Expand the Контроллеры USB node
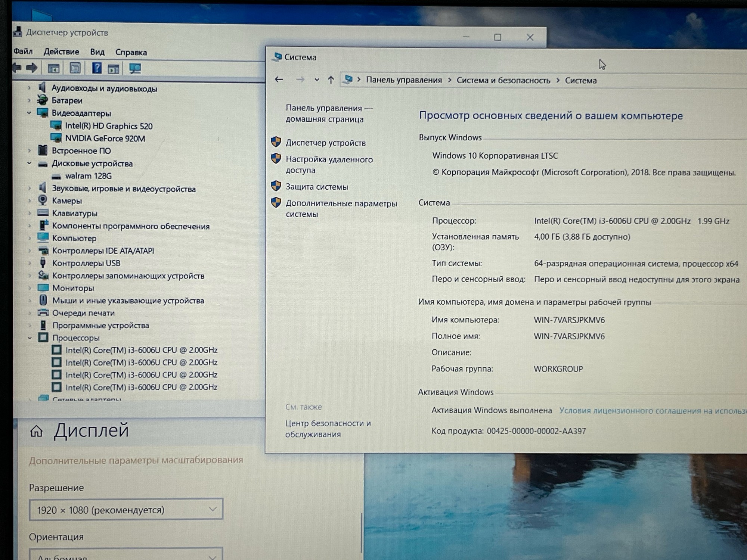 pyautogui.click(x=30, y=263)
